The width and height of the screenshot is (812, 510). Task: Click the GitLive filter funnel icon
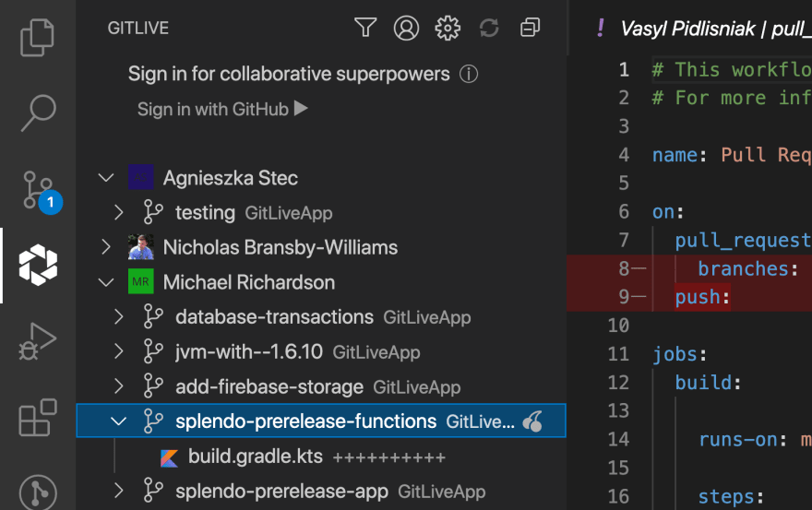pos(365,28)
